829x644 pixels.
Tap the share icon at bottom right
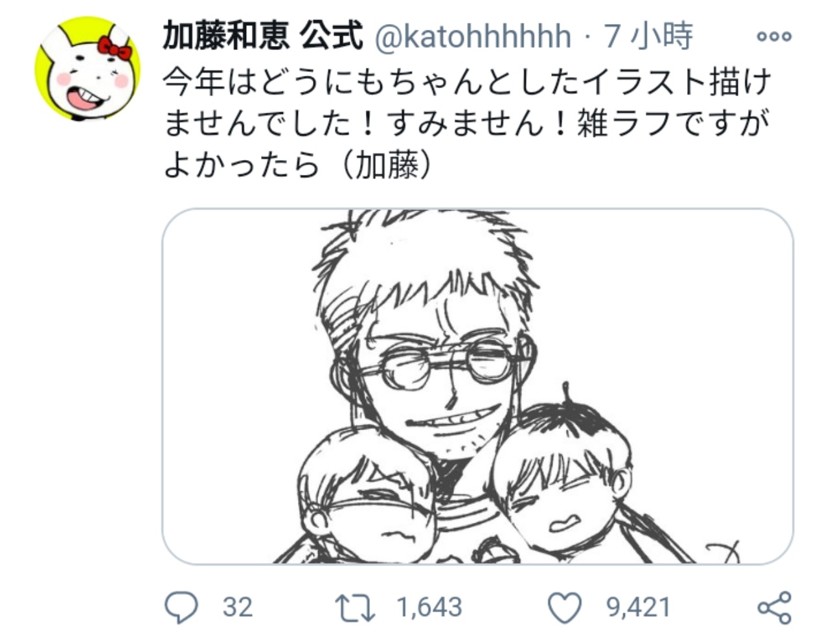tap(775, 608)
